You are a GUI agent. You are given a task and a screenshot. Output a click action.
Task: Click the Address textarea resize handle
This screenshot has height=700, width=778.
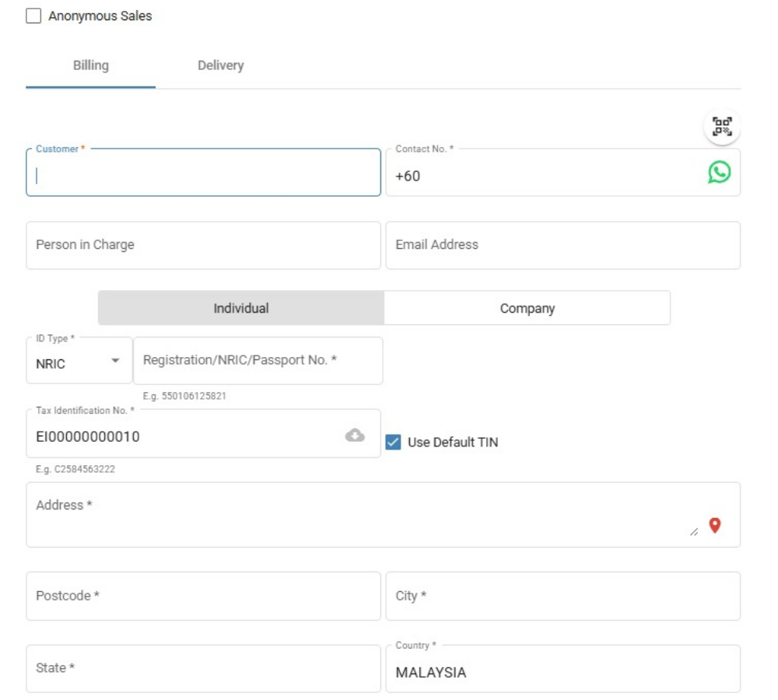694,531
